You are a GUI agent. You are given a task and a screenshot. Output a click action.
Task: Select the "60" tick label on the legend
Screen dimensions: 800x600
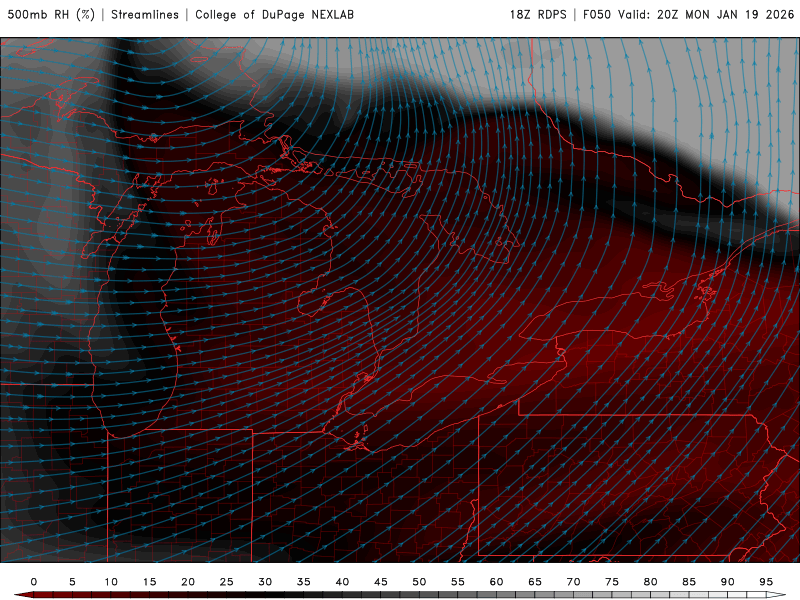[496, 582]
